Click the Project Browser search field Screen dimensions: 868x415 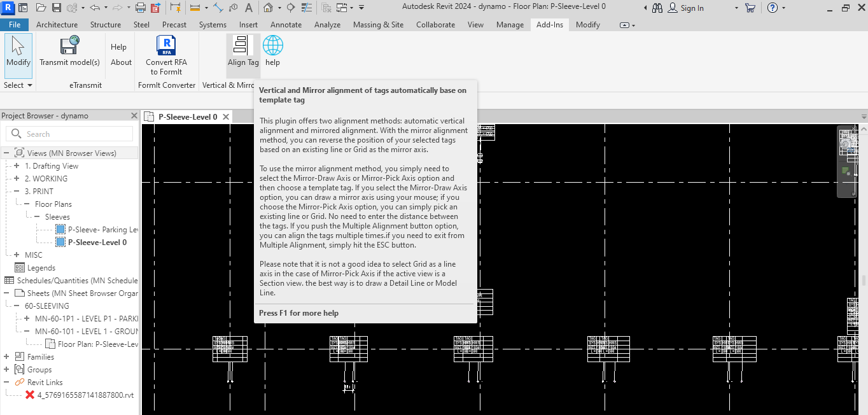[69, 134]
